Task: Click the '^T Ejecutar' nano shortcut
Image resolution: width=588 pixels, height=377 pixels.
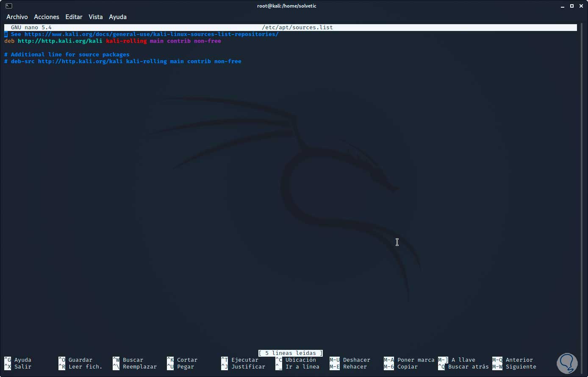Action: pos(240,360)
